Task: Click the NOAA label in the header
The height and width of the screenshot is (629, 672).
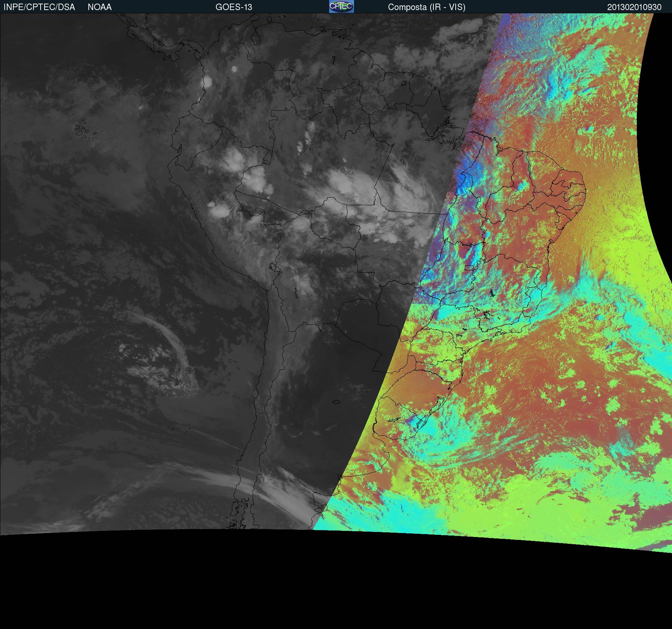Action: point(100,7)
